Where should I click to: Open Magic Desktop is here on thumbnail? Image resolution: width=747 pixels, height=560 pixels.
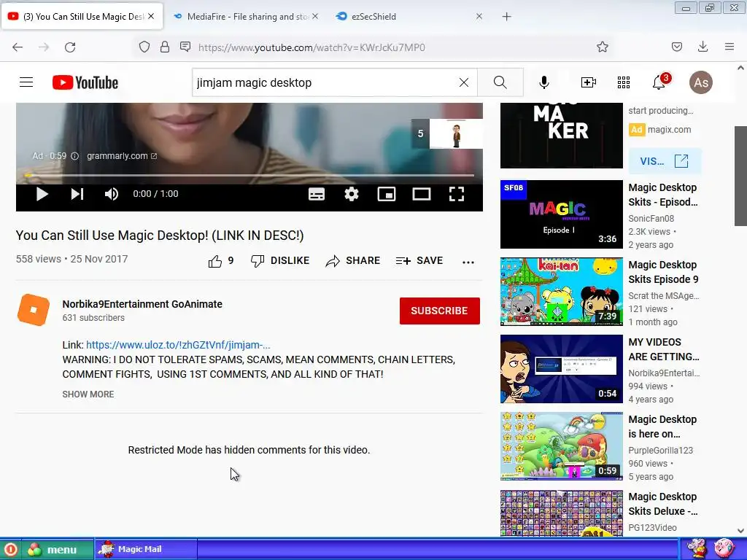click(561, 446)
